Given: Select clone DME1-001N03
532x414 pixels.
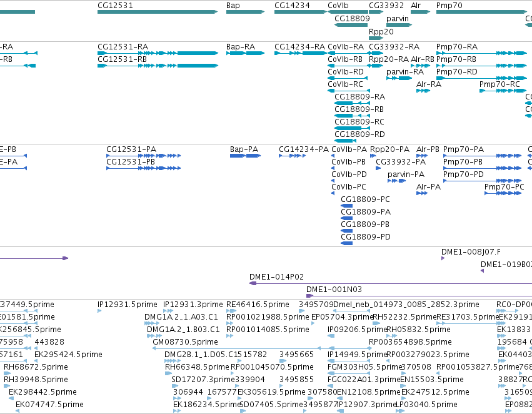Looking at the screenshot, I should pos(334,290).
